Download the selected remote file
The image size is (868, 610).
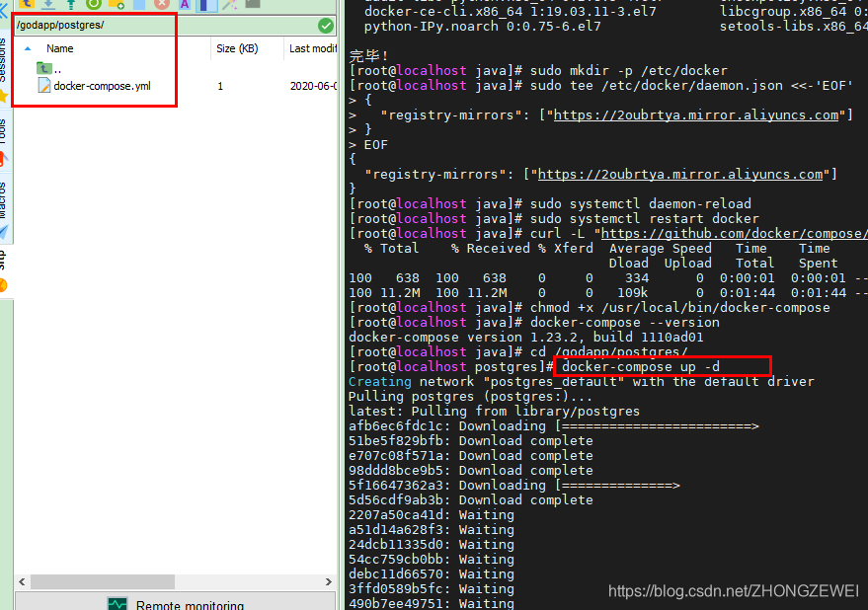47,7
